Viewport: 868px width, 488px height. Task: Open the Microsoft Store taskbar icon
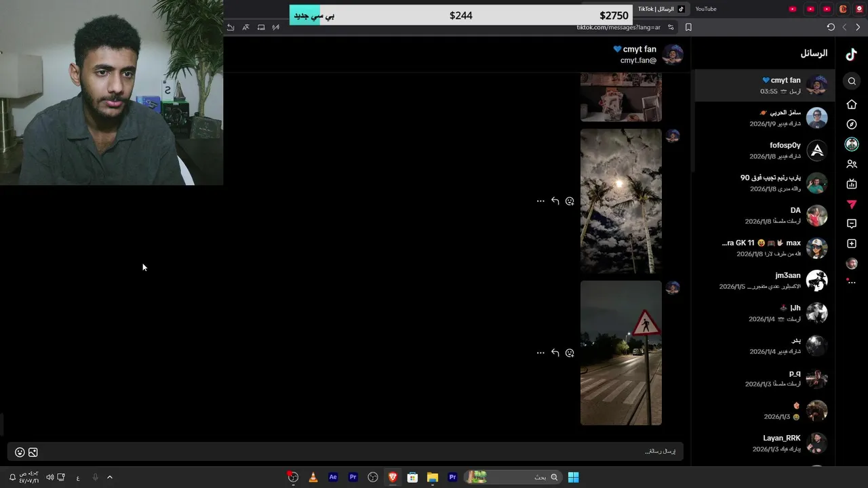[x=412, y=477]
